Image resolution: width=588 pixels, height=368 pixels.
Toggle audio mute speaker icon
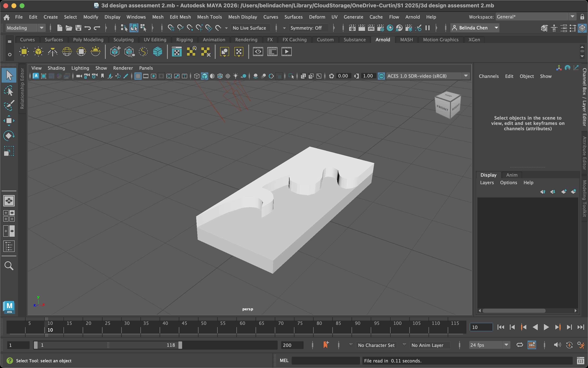[x=557, y=345]
